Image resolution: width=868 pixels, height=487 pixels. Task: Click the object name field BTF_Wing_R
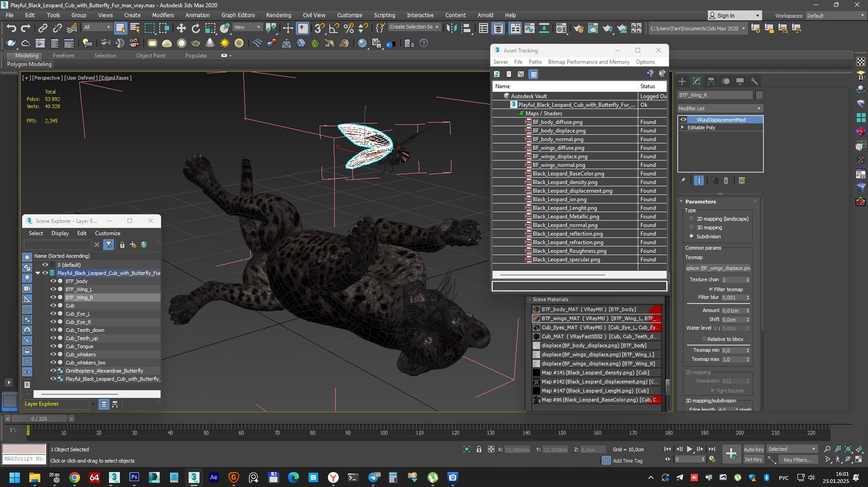[715, 95]
